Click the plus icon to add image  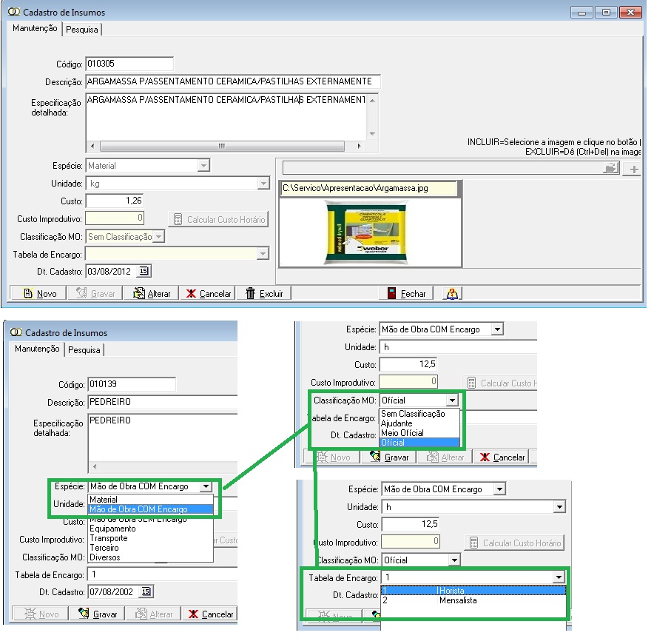633,170
